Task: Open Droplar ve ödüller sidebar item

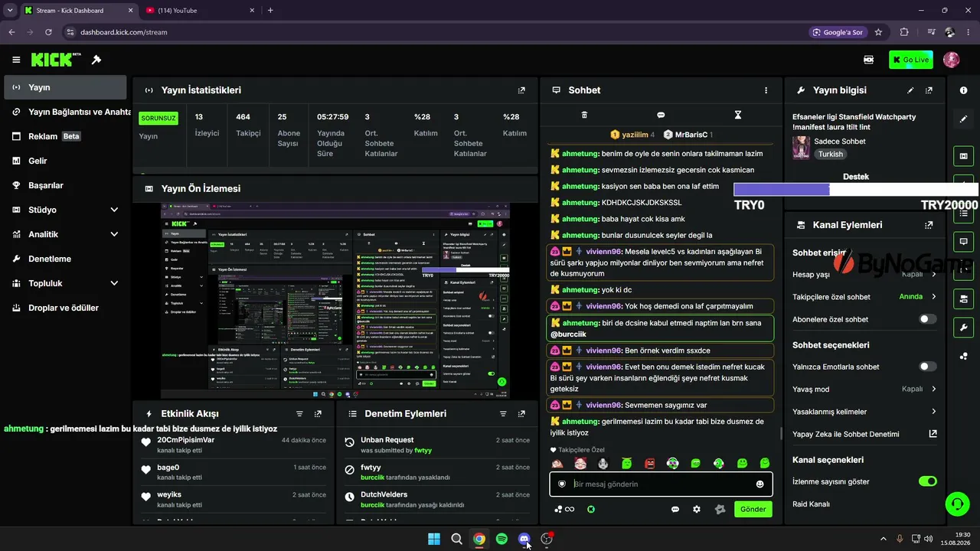Action: click(x=65, y=308)
